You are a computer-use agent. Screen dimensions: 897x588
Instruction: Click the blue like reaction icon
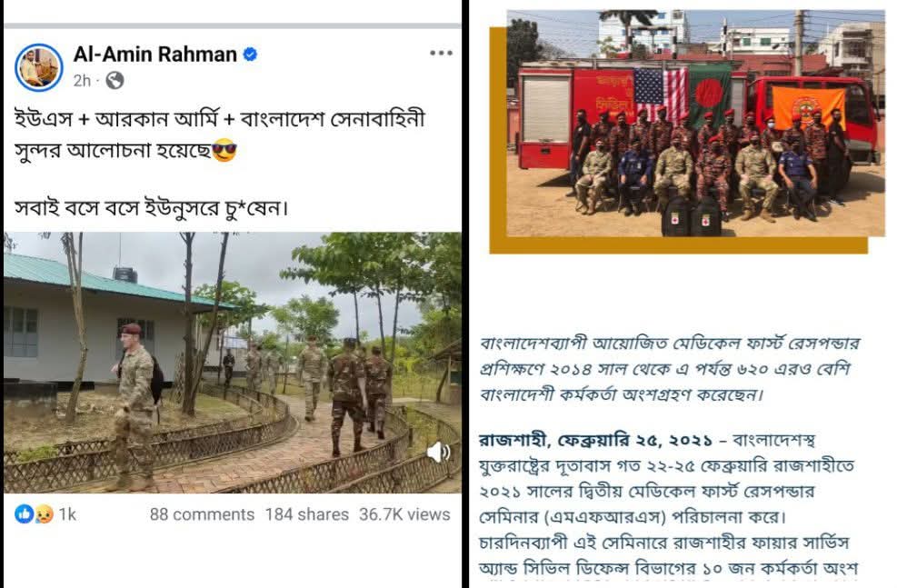24,514
